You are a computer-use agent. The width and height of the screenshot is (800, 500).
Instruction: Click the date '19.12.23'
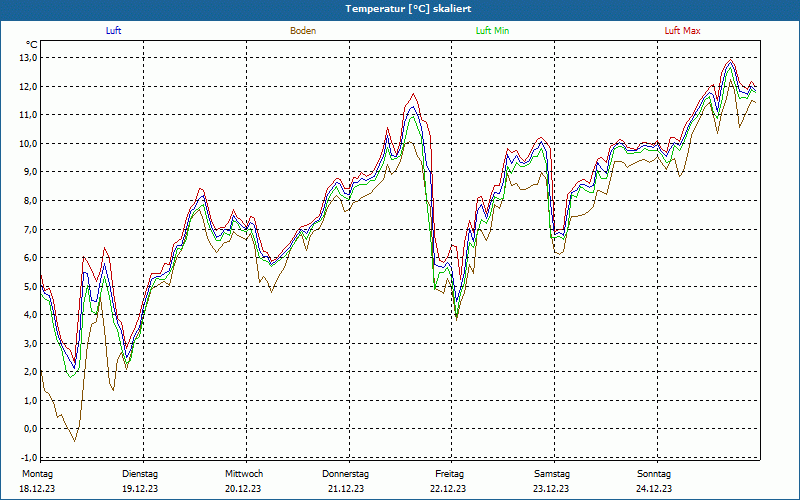pyautogui.click(x=140, y=489)
